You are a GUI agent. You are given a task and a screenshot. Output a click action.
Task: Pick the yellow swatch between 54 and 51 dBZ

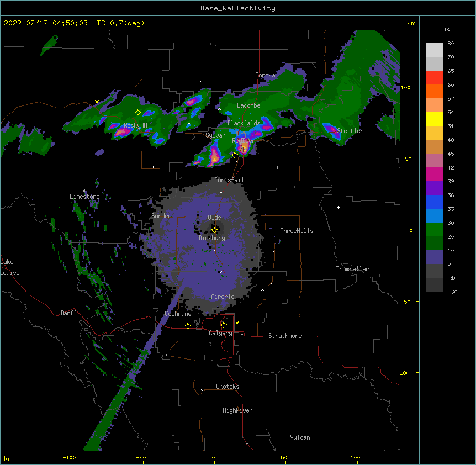(434, 119)
